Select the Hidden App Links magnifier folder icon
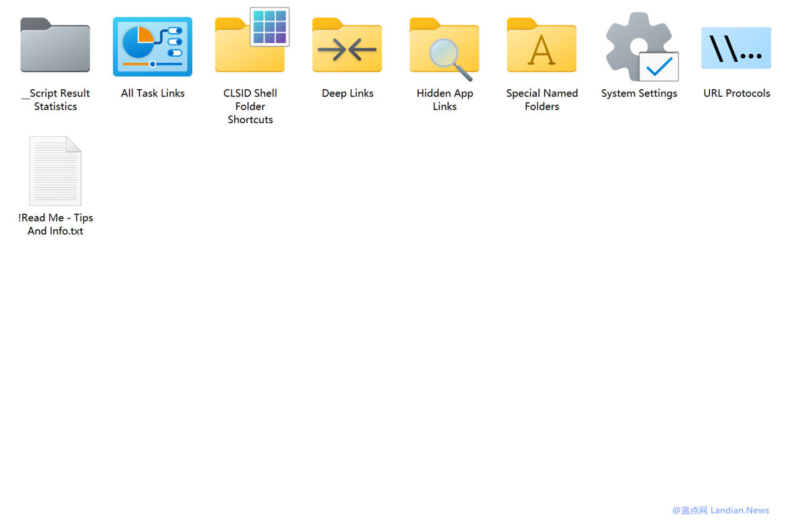 tap(444, 46)
